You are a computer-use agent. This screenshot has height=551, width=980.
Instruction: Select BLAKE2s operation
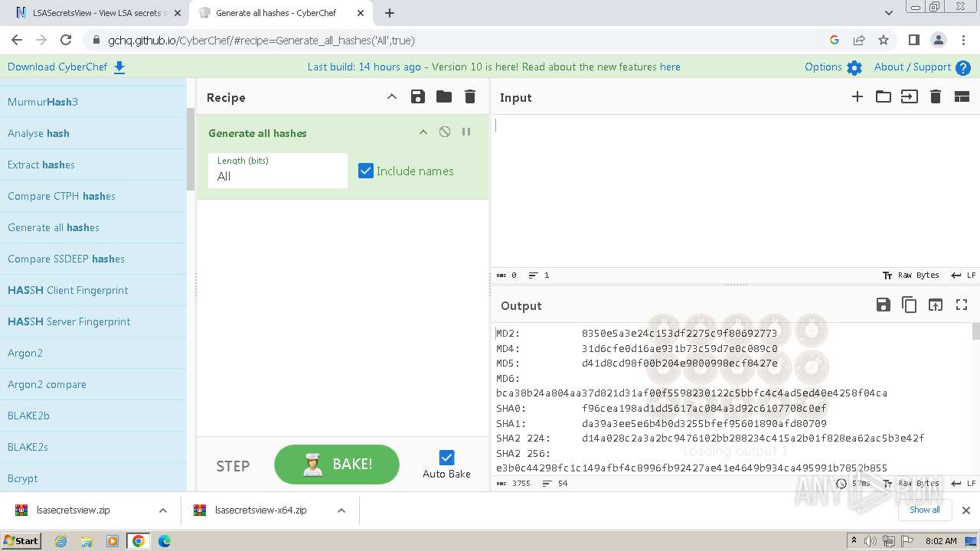coord(93,447)
